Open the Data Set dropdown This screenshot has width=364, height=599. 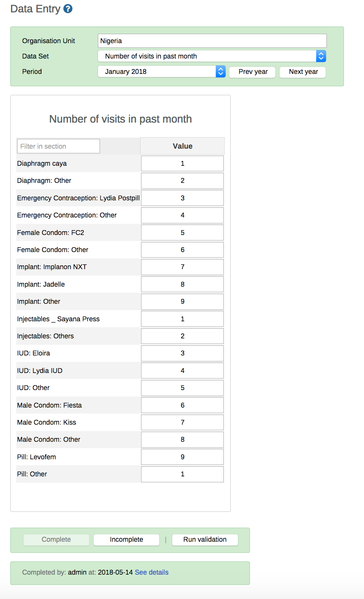212,56
